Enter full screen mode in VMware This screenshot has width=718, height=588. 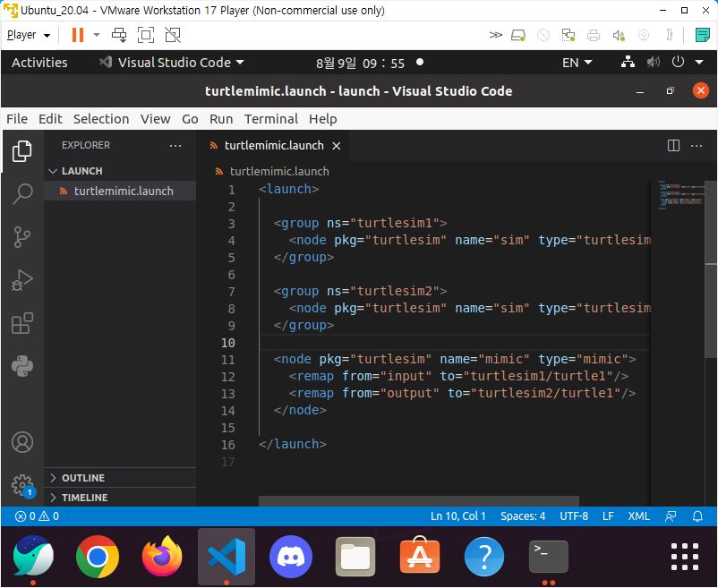(146, 35)
